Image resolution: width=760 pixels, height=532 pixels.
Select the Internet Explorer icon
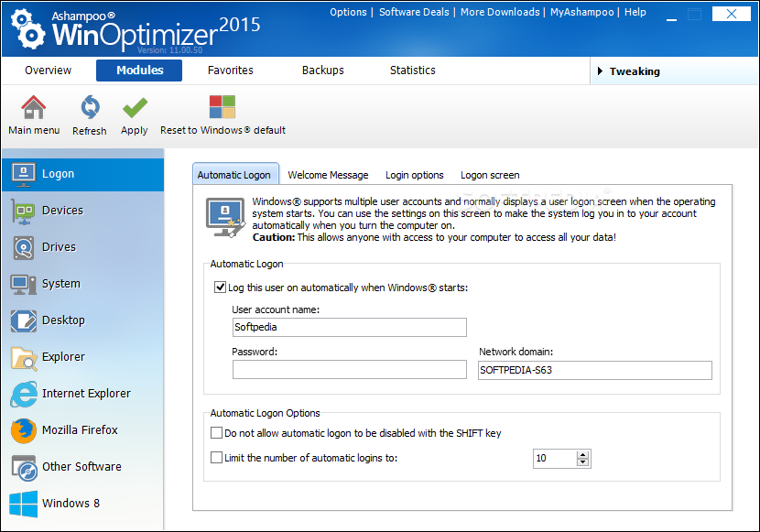(x=23, y=394)
